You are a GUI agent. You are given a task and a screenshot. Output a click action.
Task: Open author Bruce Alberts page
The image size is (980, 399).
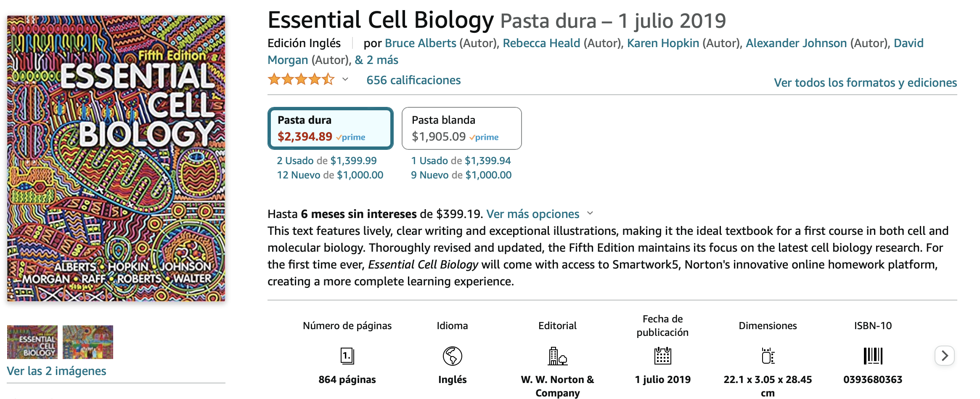[x=420, y=43]
